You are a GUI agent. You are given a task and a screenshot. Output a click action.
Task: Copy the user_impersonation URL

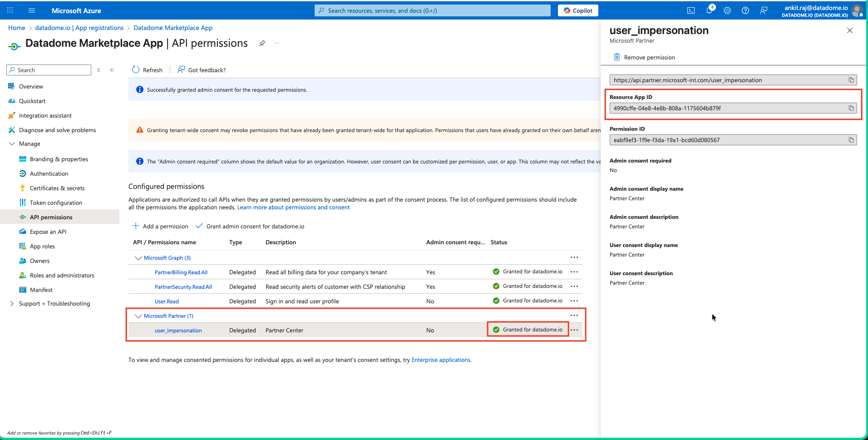pyautogui.click(x=851, y=80)
